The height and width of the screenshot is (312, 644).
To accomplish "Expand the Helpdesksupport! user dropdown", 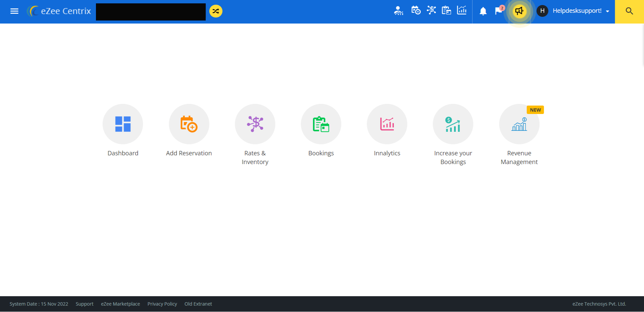I will pos(581,11).
